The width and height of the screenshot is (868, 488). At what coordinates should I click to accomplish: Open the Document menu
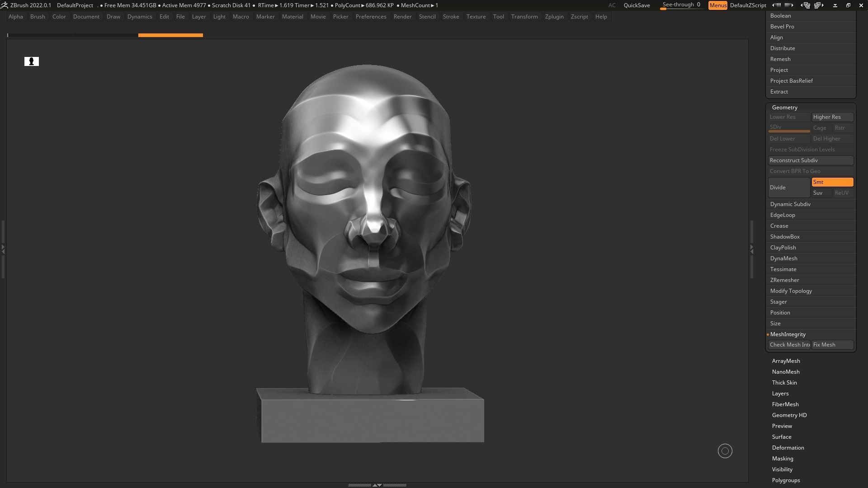[x=86, y=17]
